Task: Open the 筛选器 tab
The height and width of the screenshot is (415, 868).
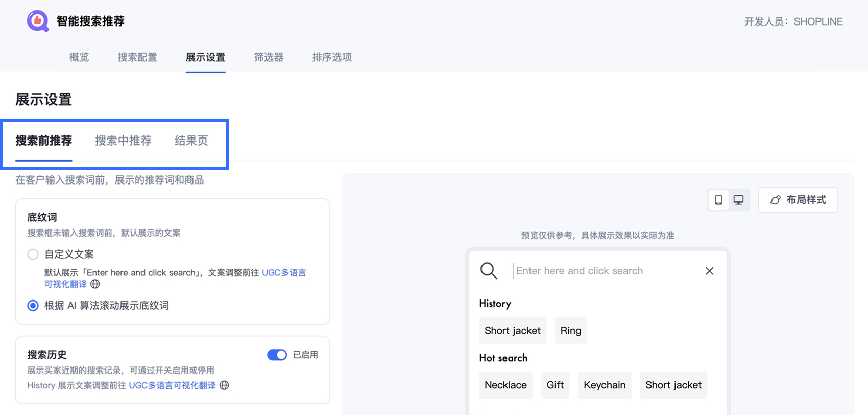Action: tap(269, 57)
